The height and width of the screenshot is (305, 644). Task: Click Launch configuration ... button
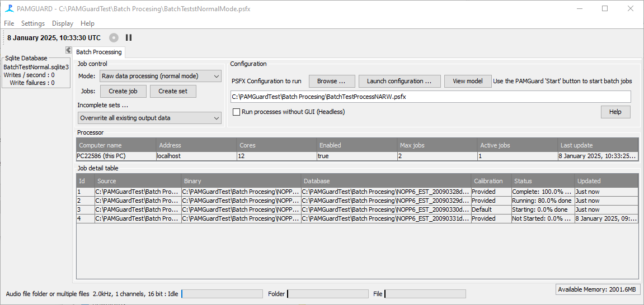click(x=399, y=81)
